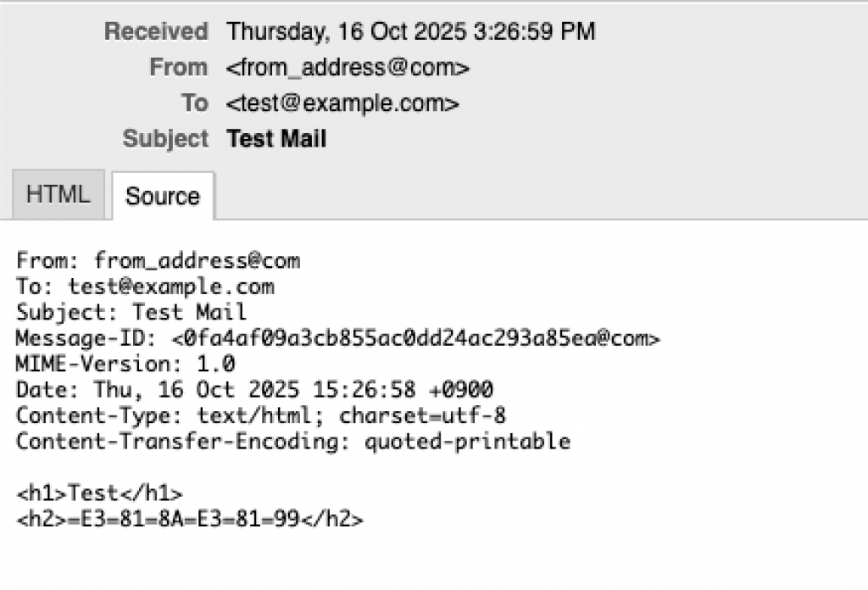Click the Message-ID line in source
The width and height of the screenshot is (868, 590).
337,338
